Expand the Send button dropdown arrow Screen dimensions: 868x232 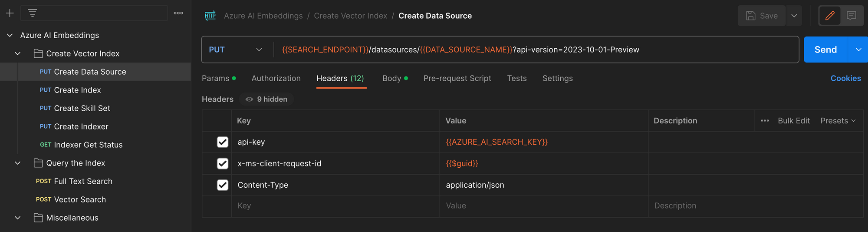pos(858,50)
